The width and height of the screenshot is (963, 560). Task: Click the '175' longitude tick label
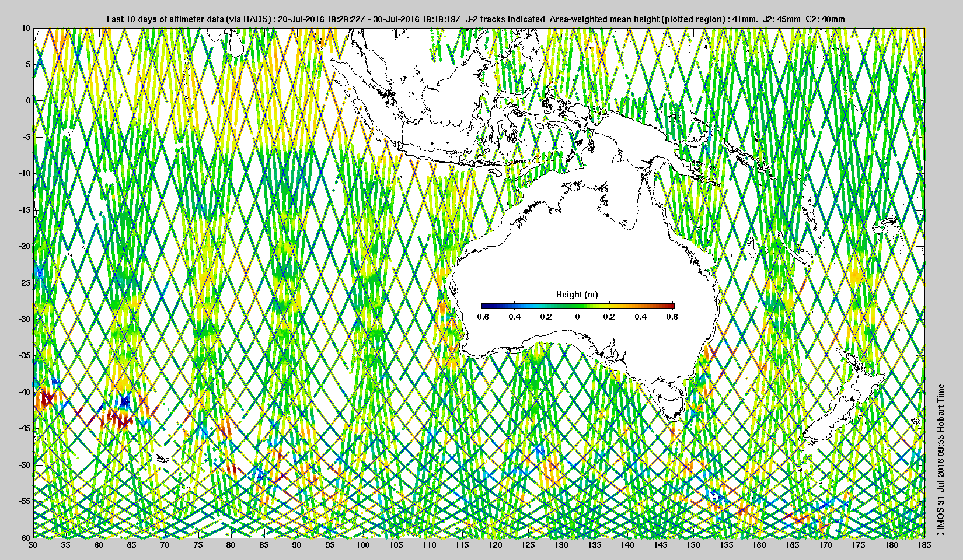859,545
